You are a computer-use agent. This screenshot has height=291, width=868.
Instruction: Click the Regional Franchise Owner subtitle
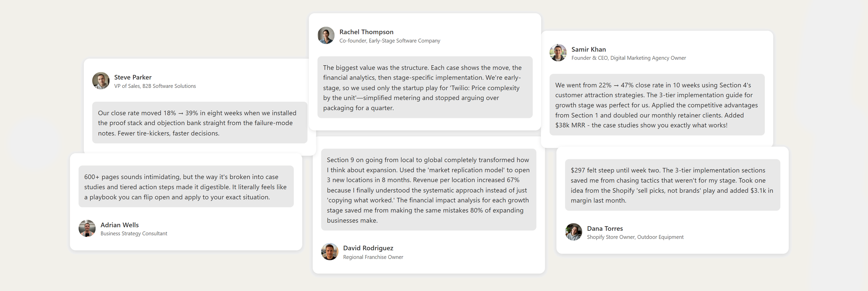coord(373,257)
